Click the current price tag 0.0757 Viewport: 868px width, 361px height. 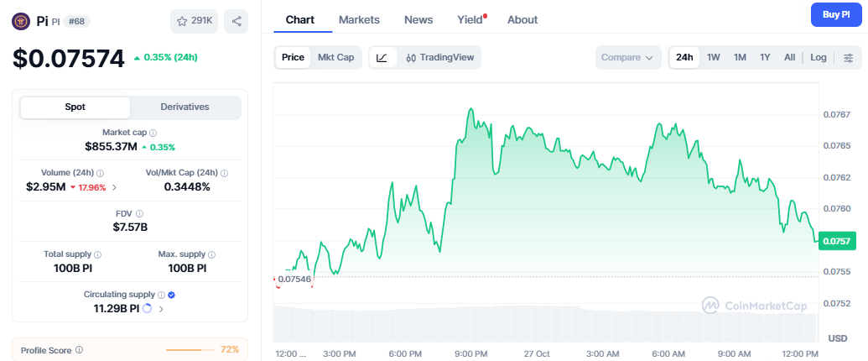(837, 241)
